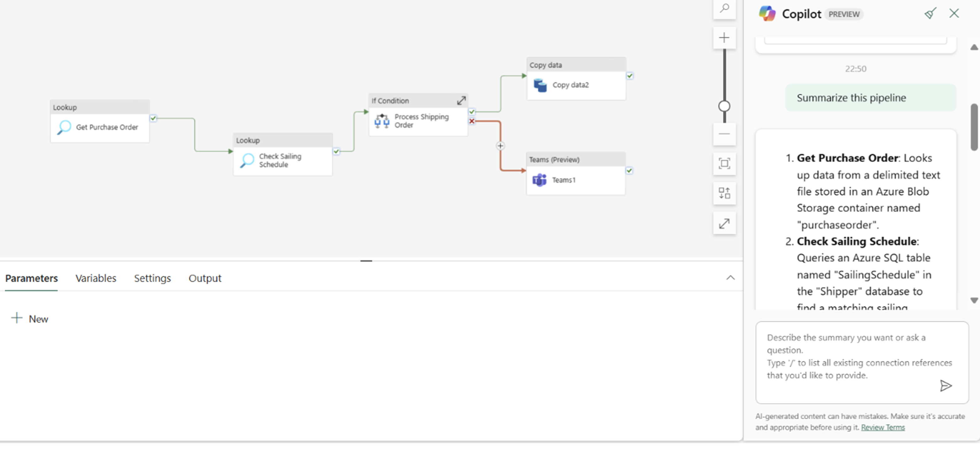Toggle the success checkbox on Check Sailing Schedule
980x454 pixels.
336,150
